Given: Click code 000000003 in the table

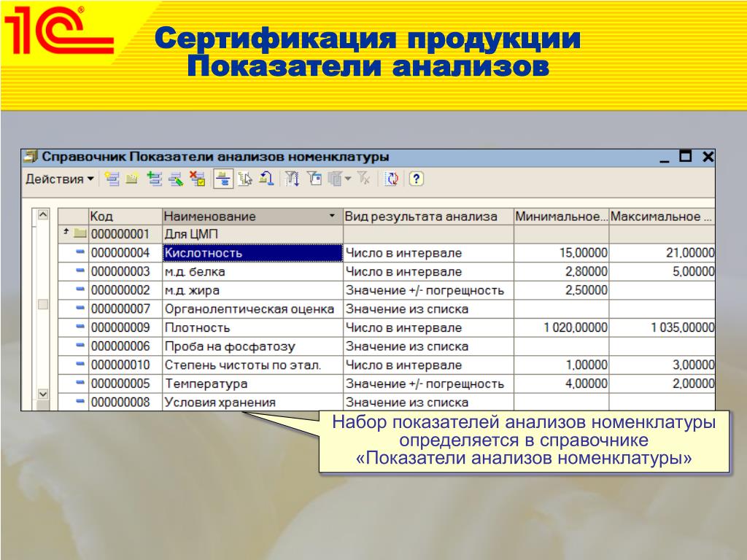Looking at the screenshot, I should (120, 272).
